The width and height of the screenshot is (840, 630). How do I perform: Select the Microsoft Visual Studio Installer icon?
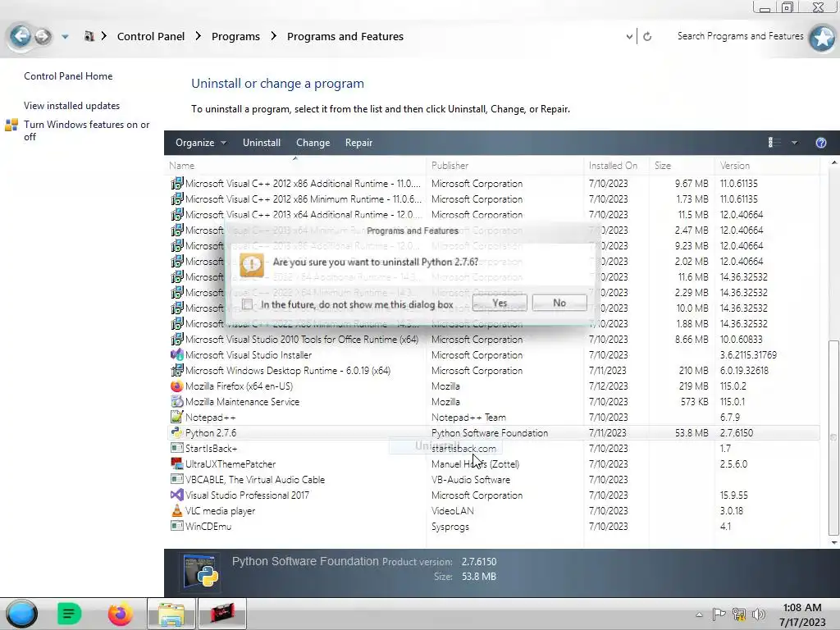coord(176,354)
